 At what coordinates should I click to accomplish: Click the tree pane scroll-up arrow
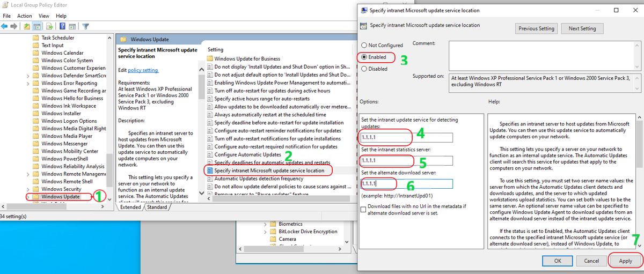click(x=111, y=37)
